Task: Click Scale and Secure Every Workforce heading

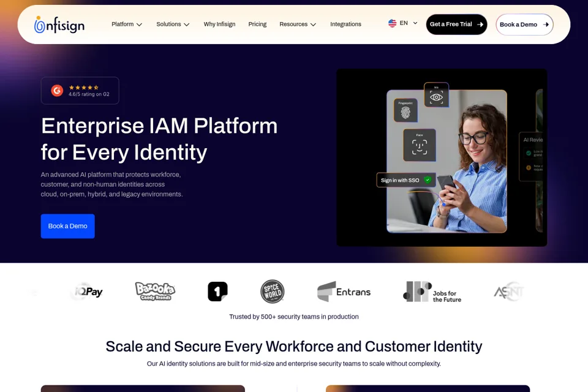Action: coord(294,346)
